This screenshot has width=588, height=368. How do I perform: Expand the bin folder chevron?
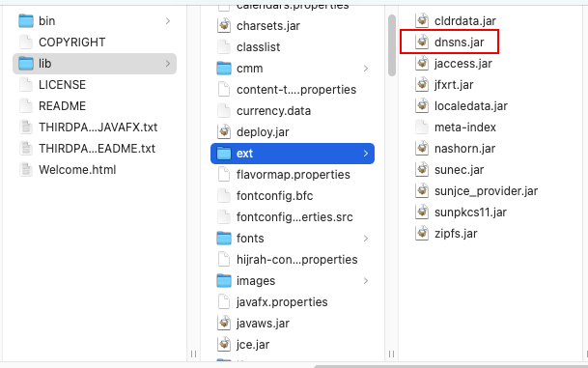168,21
